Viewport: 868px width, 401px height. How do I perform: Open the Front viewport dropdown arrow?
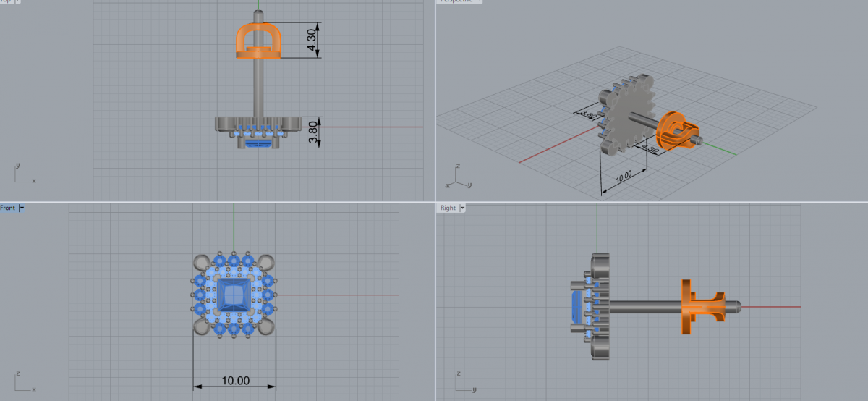pyautogui.click(x=22, y=208)
